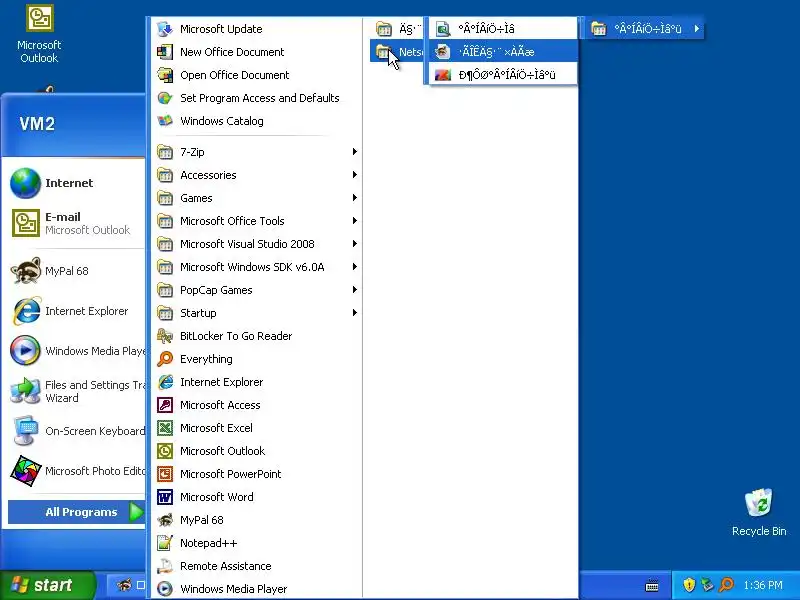This screenshot has height=600, width=800.
Task: Open On-Screen Keyboard shortcut
Action: point(77,431)
